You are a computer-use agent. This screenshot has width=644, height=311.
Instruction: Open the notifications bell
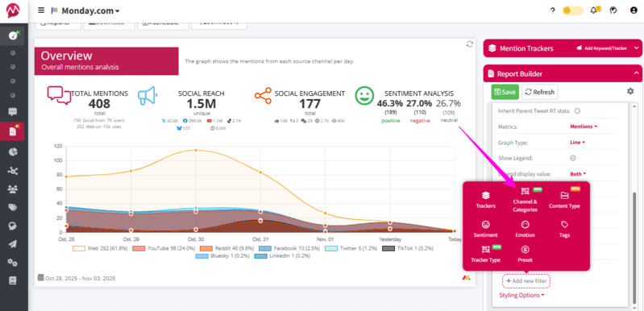[594, 10]
